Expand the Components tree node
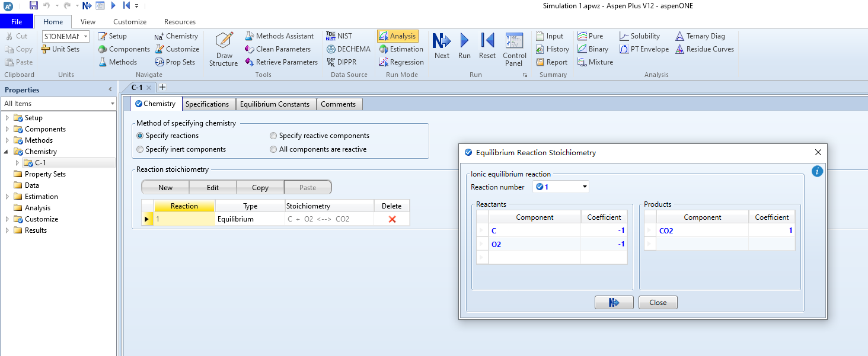The height and width of the screenshot is (356, 868). [x=7, y=129]
